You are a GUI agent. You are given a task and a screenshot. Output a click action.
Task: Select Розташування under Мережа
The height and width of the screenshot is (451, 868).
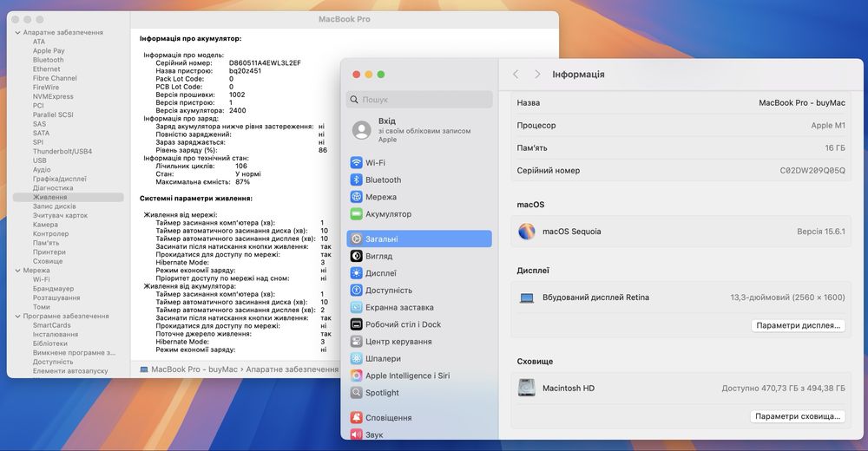point(56,297)
